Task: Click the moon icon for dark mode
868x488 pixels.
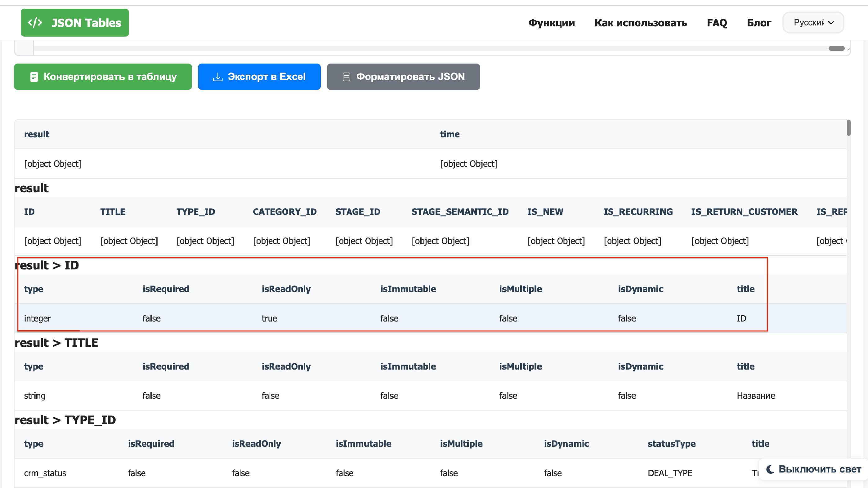Action: click(x=770, y=469)
